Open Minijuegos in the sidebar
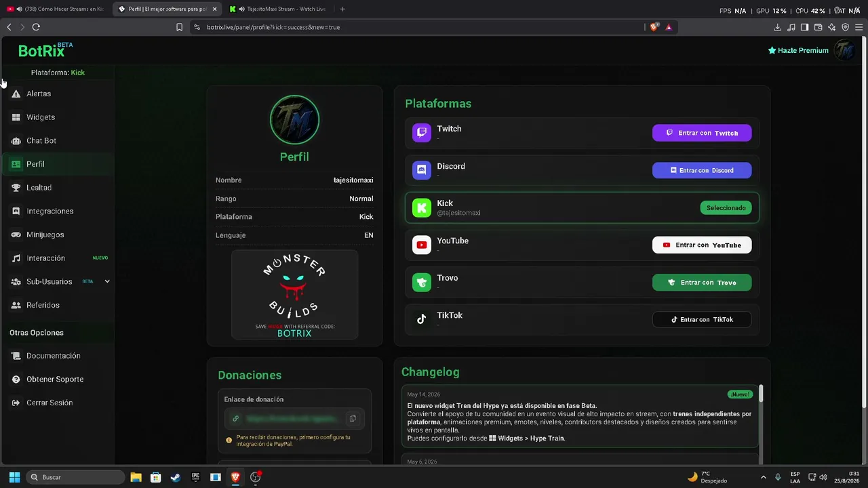 point(58,235)
